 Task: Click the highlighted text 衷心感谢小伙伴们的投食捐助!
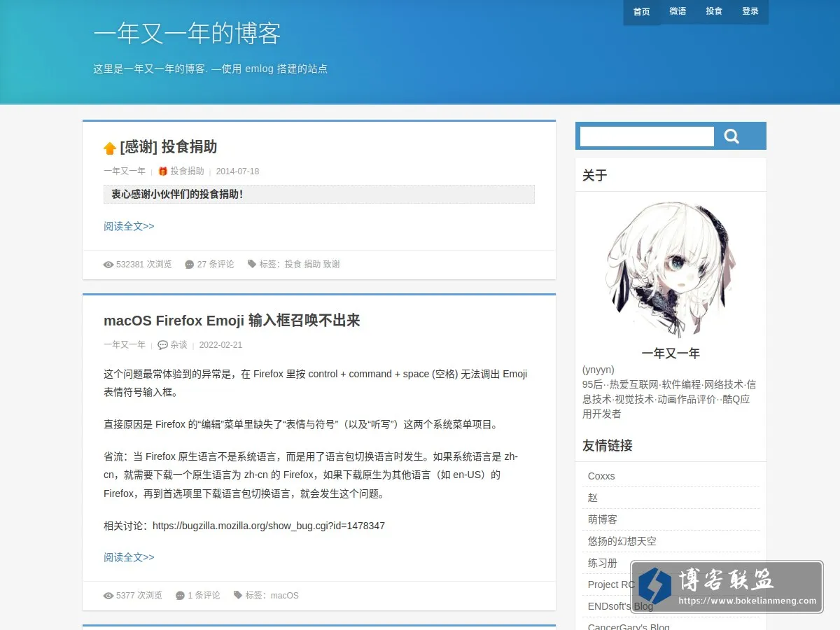click(178, 194)
